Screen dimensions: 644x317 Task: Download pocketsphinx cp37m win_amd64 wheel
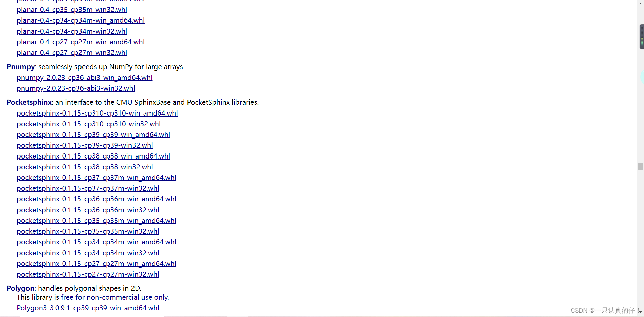click(97, 178)
